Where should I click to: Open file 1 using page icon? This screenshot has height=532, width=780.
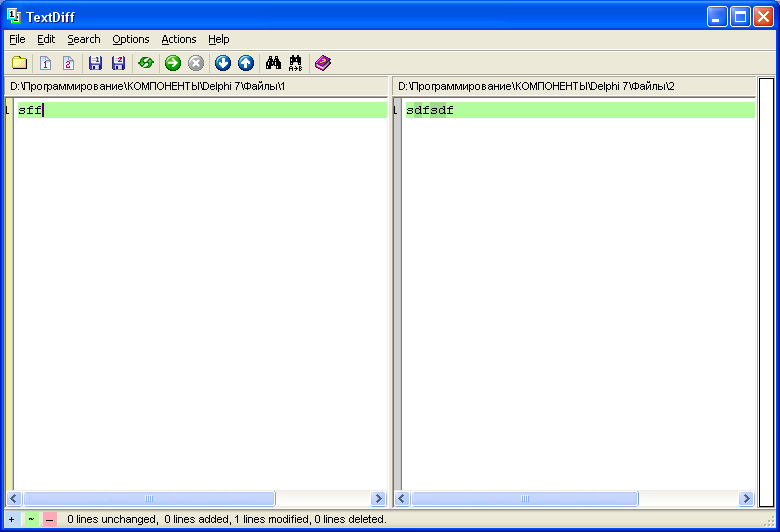pos(45,63)
